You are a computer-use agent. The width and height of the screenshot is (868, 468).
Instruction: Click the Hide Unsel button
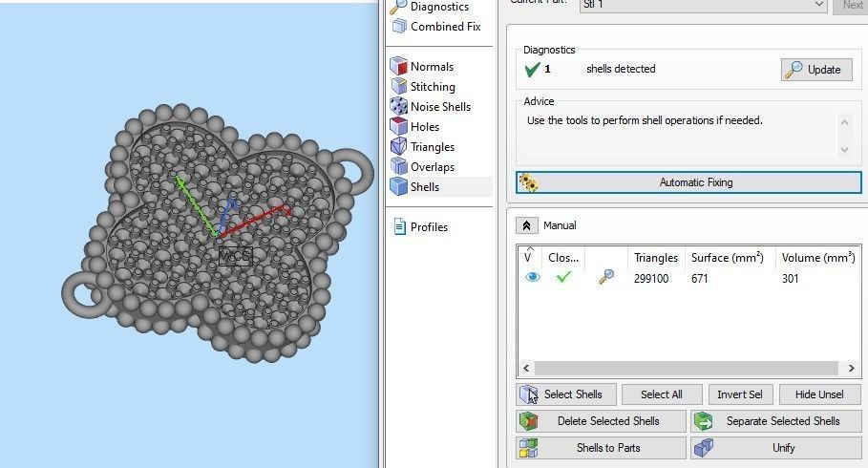[x=819, y=394]
